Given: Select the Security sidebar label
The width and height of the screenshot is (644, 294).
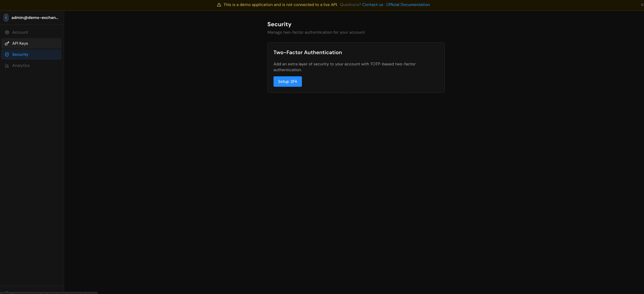Looking at the screenshot, I should pyautogui.click(x=20, y=55).
